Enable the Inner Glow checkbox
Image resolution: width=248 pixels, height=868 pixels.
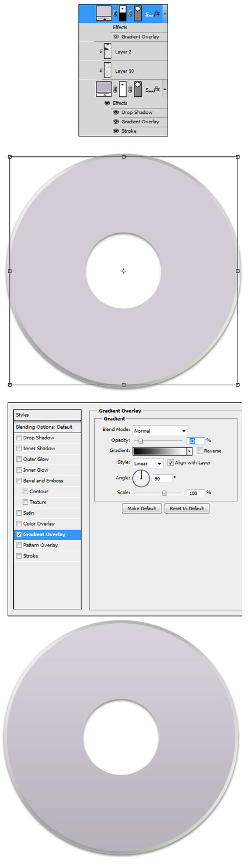click(19, 470)
